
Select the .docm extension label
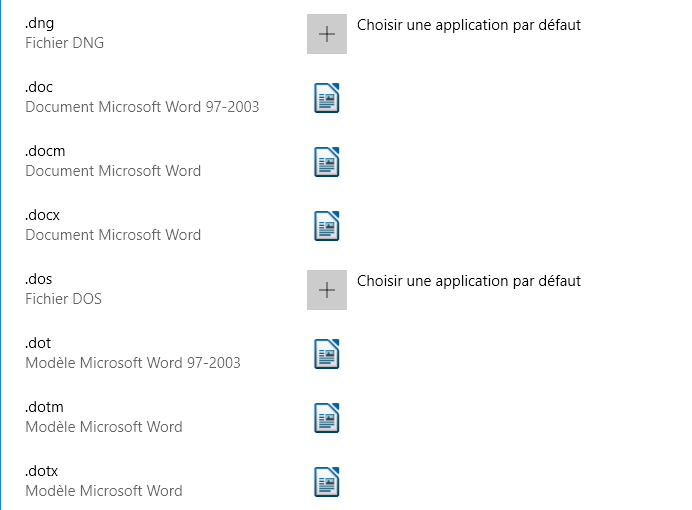45,151
